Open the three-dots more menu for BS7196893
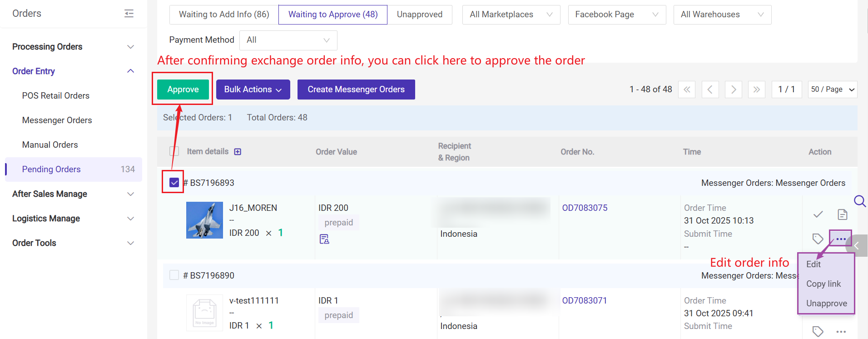Image resolution: width=868 pixels, height=339 pixels. (841, 239)
